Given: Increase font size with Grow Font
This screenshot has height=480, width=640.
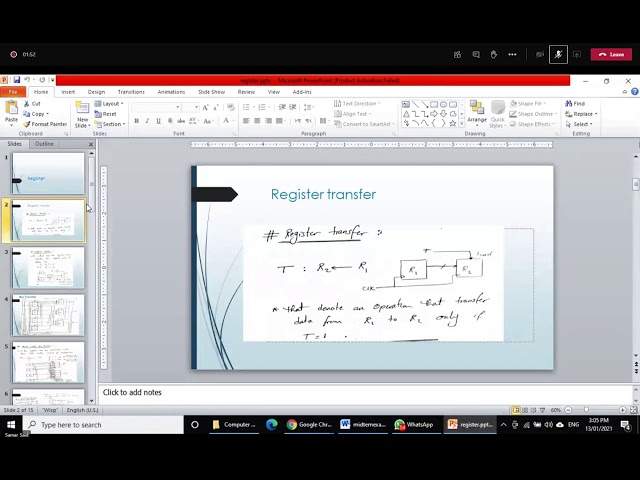Looking at the screenshot, I should (205, 107).
